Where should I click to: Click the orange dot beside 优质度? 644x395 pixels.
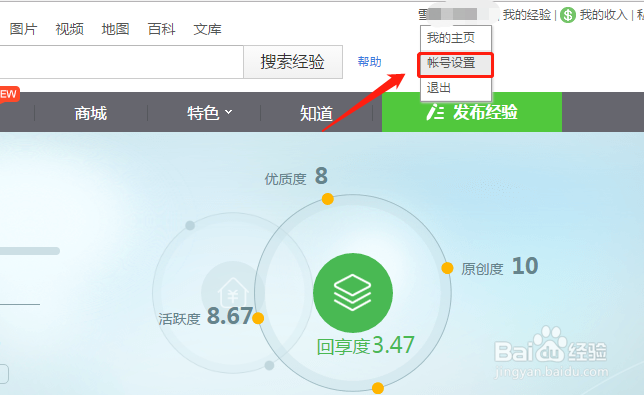click(327, 199)
